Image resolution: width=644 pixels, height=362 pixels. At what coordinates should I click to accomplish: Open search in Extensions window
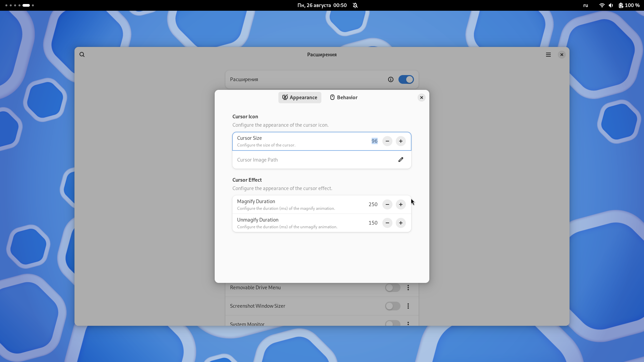click(82, 55)
